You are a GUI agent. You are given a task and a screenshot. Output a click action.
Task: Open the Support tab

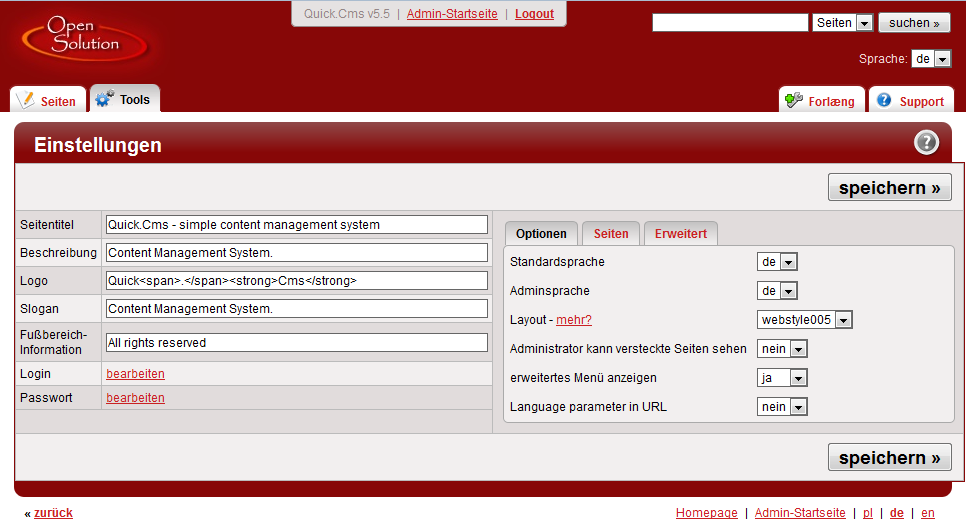[911, 100]
